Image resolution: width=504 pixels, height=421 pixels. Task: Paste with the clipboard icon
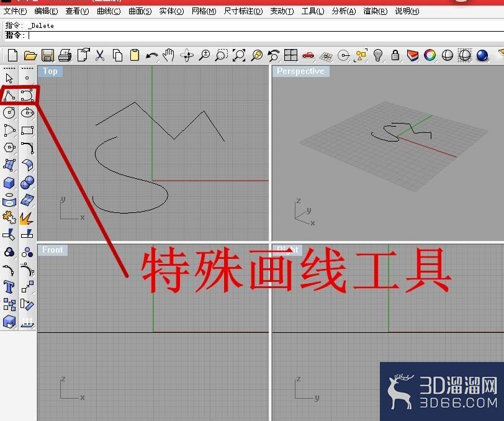(135, 55)
